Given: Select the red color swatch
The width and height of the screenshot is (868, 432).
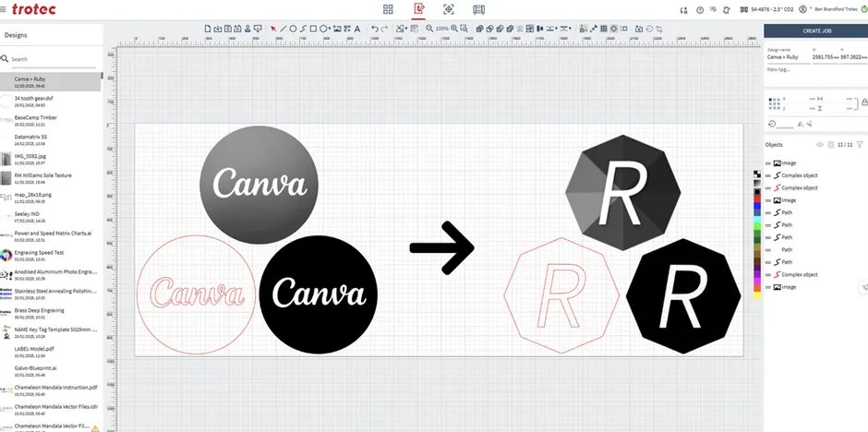Looking at the screenshot, I should [758, 199].
